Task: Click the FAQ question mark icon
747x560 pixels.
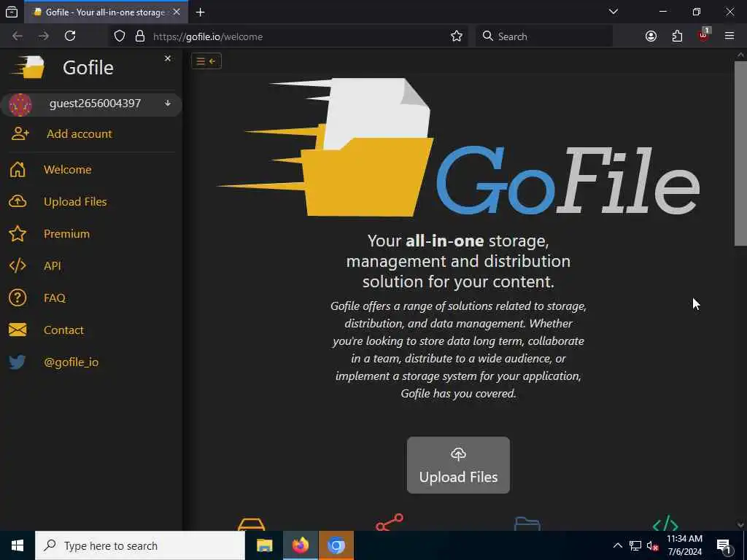Action: click(18, 297)
